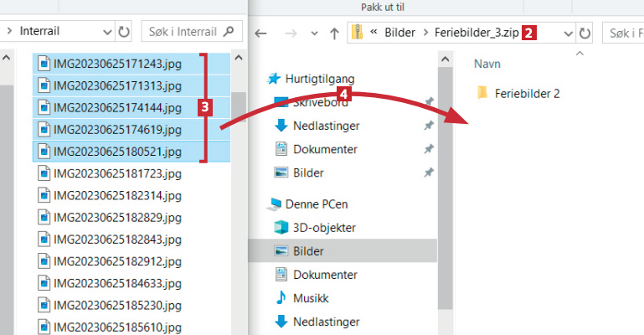The height and width of the screenshot is (335, 644).
Task: Open Interrail address bar history dropdown
Action: click(107, 32)
